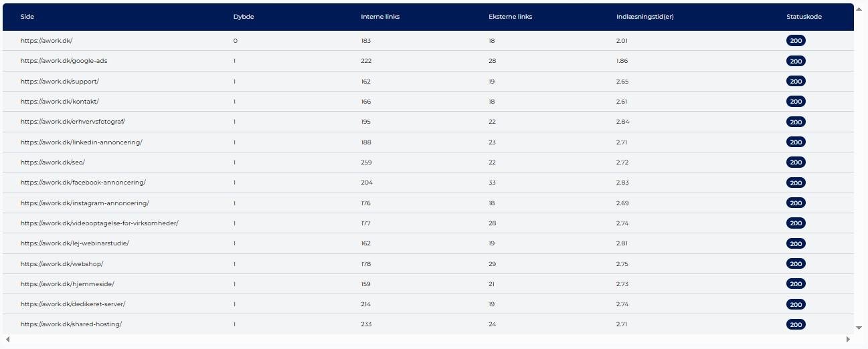
Task: Click the scroll-left arrow of horizontal scrollbar
Action: click(x=7, y=340)
